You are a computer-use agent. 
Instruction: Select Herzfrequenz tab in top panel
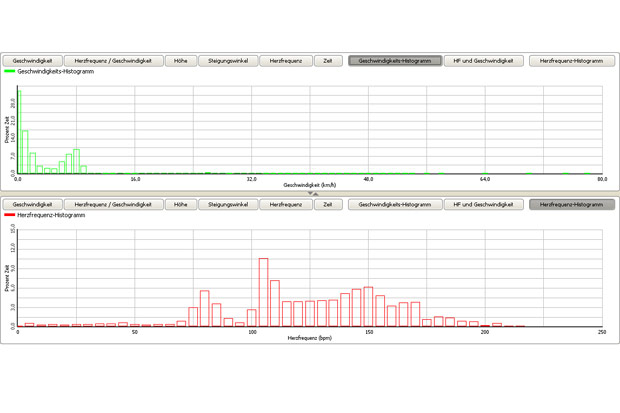click(x=286, y=61)
